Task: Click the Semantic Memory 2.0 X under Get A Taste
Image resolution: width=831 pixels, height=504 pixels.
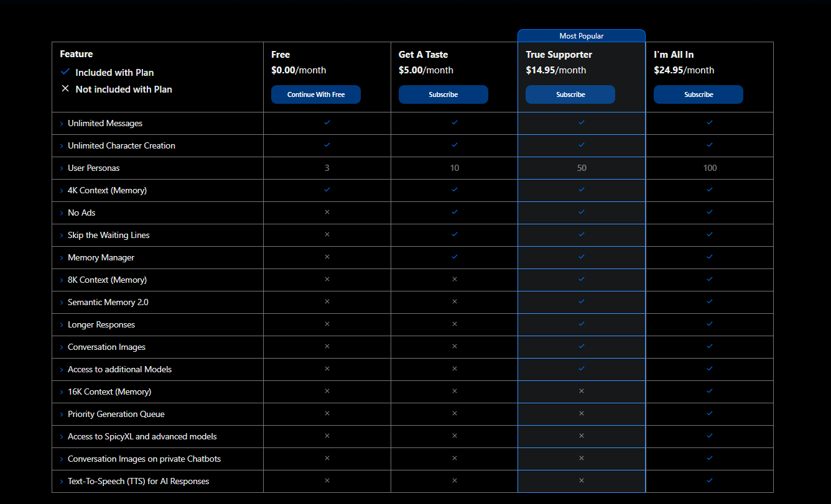Action: (x=455, y=301)
